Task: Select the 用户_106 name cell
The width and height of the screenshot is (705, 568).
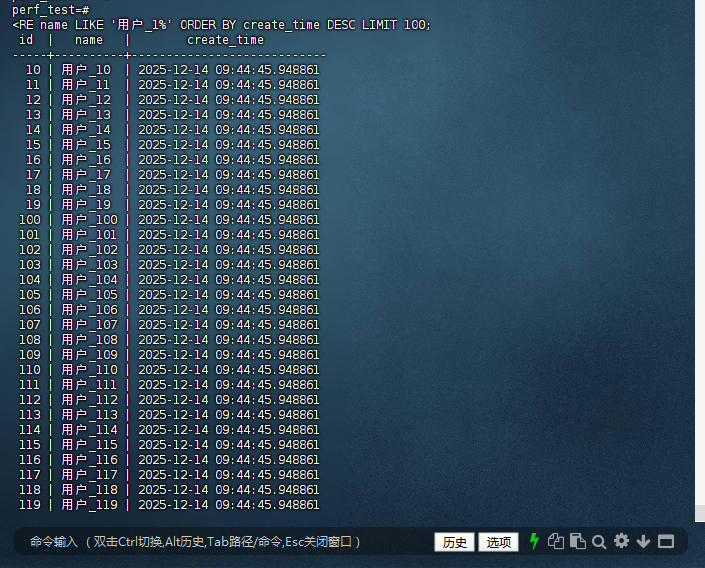Action: coord(89,309)
